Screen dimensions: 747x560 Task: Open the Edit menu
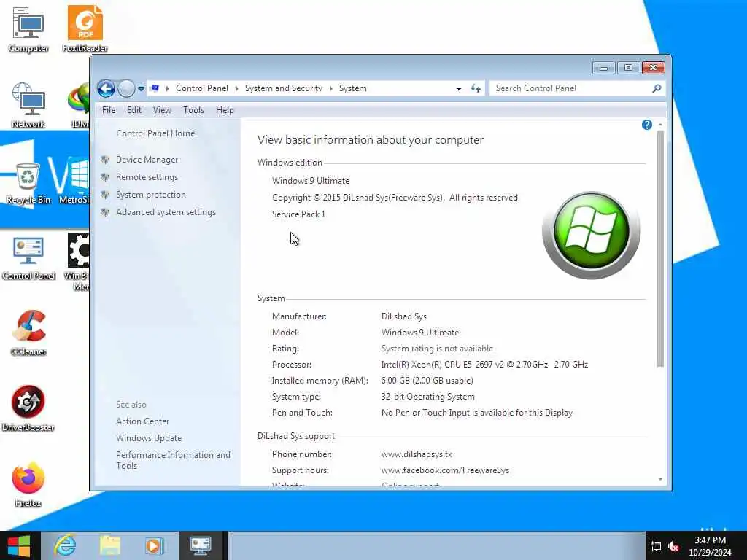click(x=134, y=110)
